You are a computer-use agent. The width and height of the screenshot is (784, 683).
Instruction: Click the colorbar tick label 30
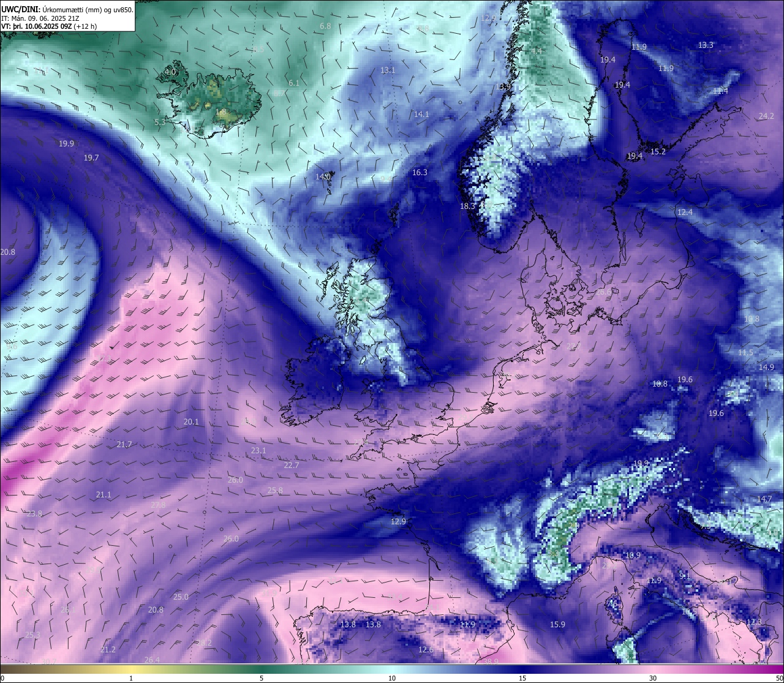pos(653,678)
